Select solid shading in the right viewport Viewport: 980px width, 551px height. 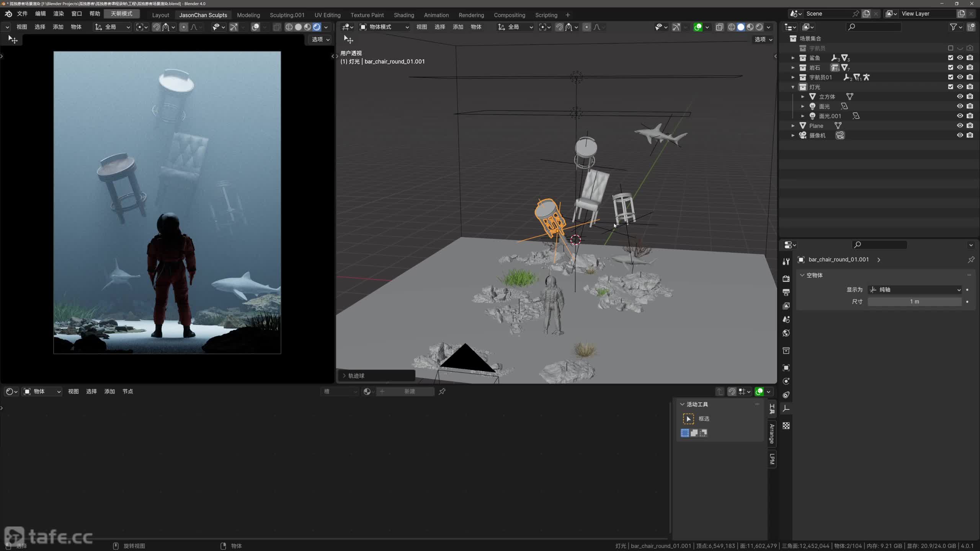coord(741,27)
